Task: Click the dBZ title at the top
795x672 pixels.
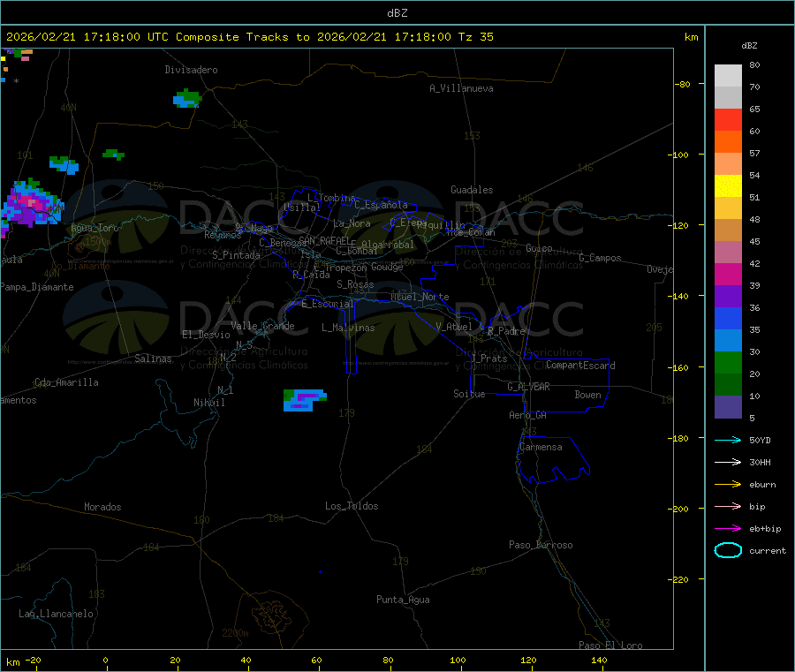Action: click(397, 13)
